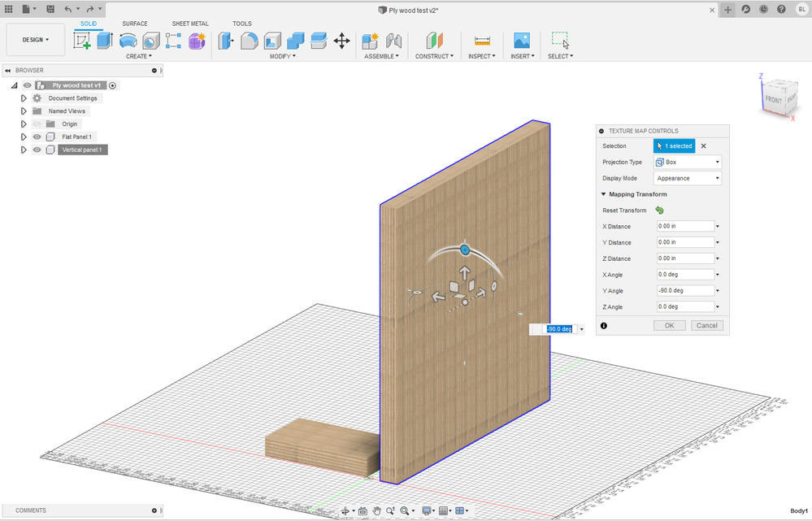Select the Move/Copy tool
This screenshot has height=521, width=812.
pos(341,41)
